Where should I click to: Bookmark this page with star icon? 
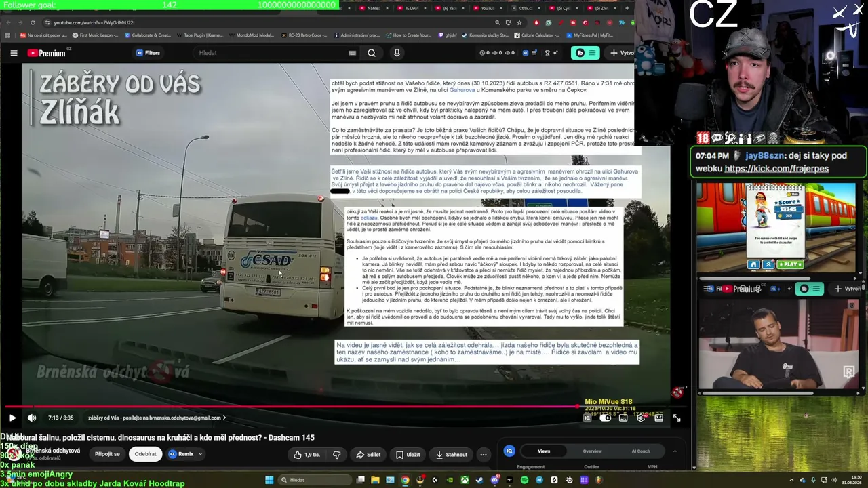pyautogui.click(x=519, y=22)
